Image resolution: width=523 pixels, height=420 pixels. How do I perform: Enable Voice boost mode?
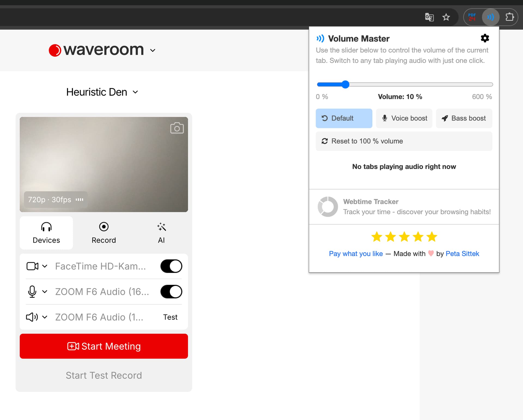404,118
